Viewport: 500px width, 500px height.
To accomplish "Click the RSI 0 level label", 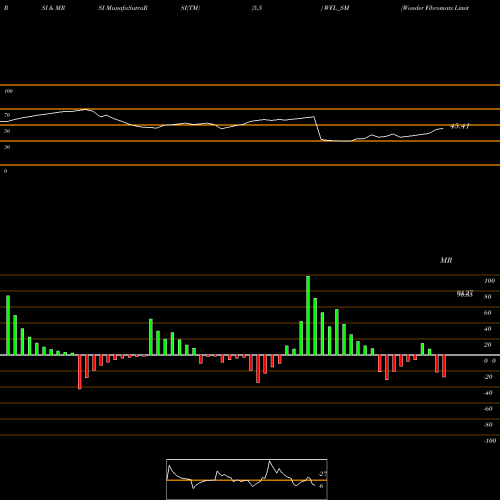I will click(x=5, y=171).
